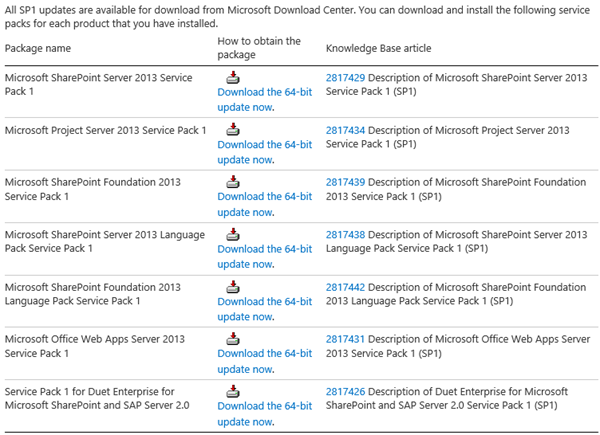This screenshot has width=600, height=435.
Task: Open KB article 2817426
Action: (345, 391)
